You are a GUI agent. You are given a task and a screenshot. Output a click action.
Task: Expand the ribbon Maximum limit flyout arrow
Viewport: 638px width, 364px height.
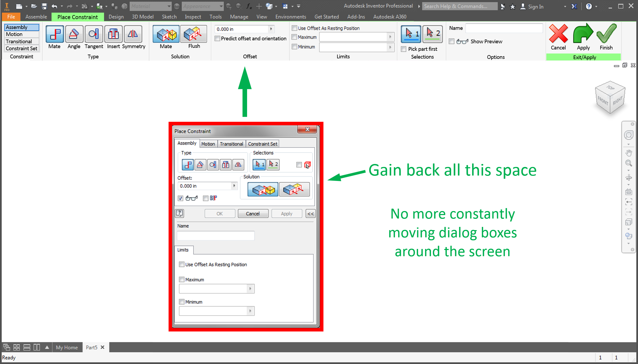[x=390, y=37]
